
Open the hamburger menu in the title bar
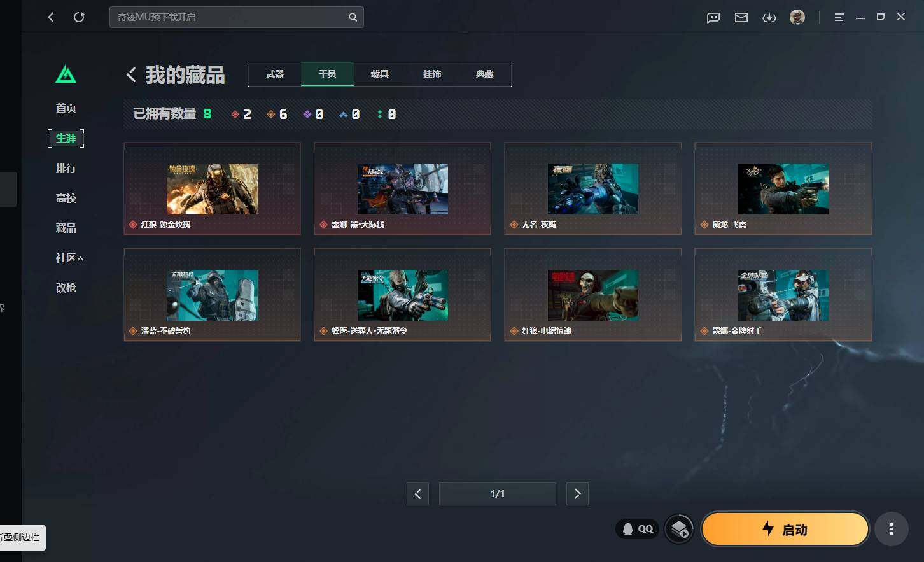[x=839, y=17]
